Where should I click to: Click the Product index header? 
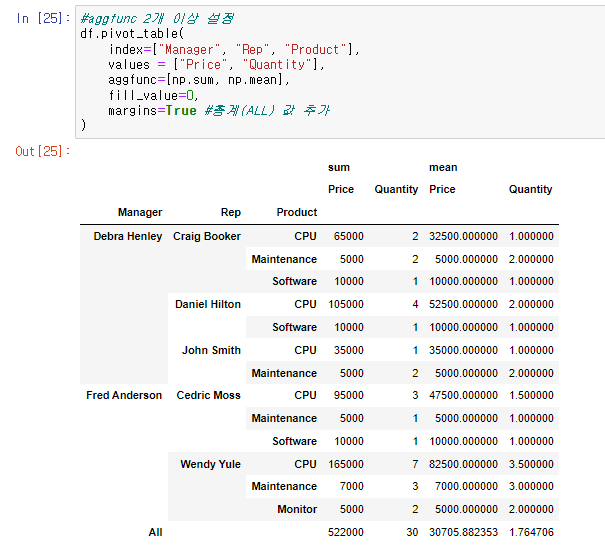click(x=297, y=212)
